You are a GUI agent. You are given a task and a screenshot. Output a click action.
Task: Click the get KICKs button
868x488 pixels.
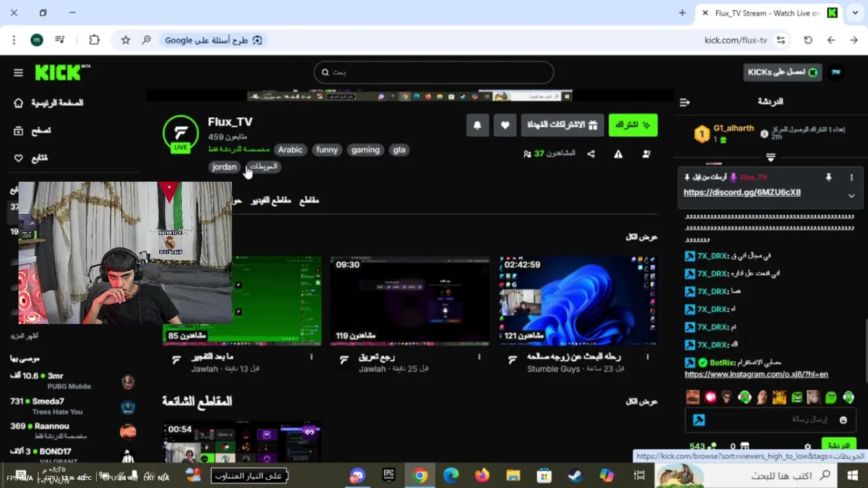(x=783, y=73)
